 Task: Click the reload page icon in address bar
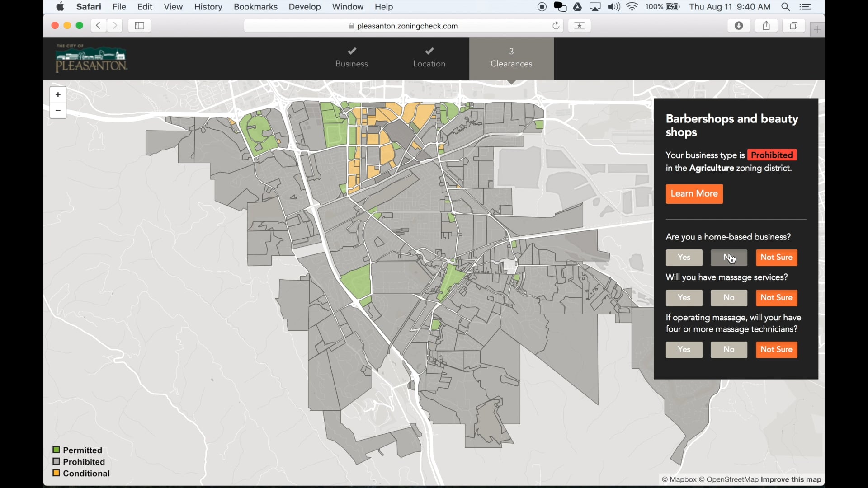556,26
